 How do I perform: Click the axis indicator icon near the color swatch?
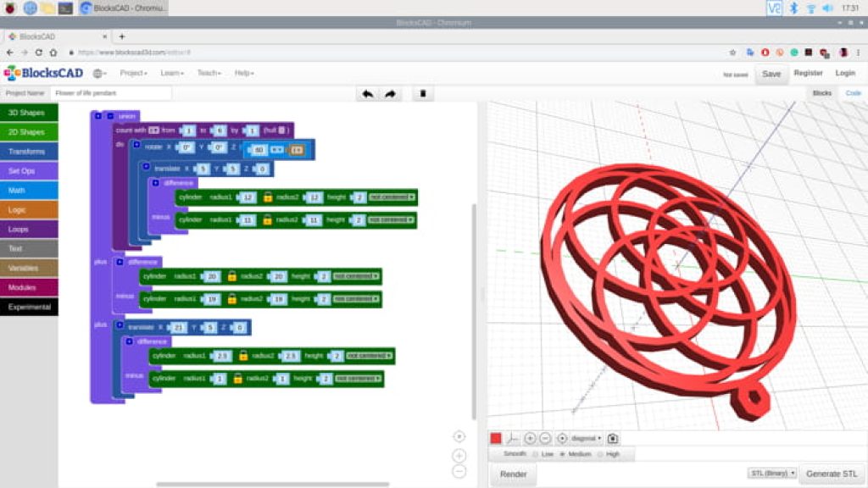click(514, 437)
